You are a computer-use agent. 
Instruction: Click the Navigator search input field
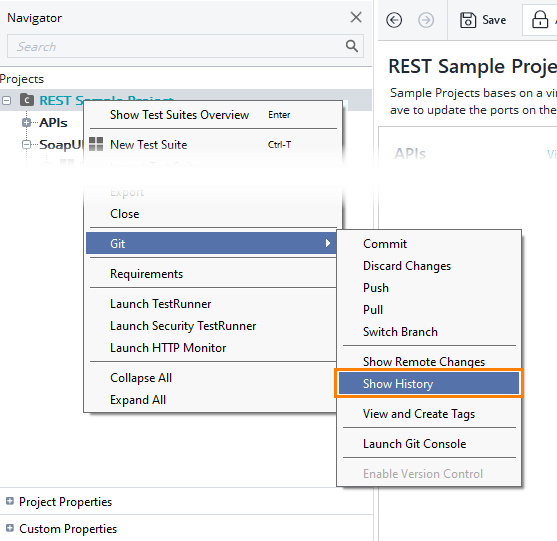pos(176,46)
